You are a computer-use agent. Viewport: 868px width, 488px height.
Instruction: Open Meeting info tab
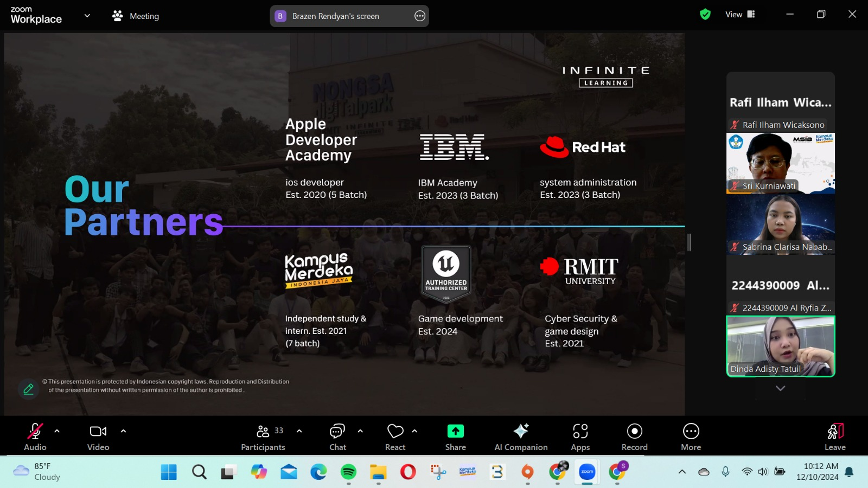(136, 16)
